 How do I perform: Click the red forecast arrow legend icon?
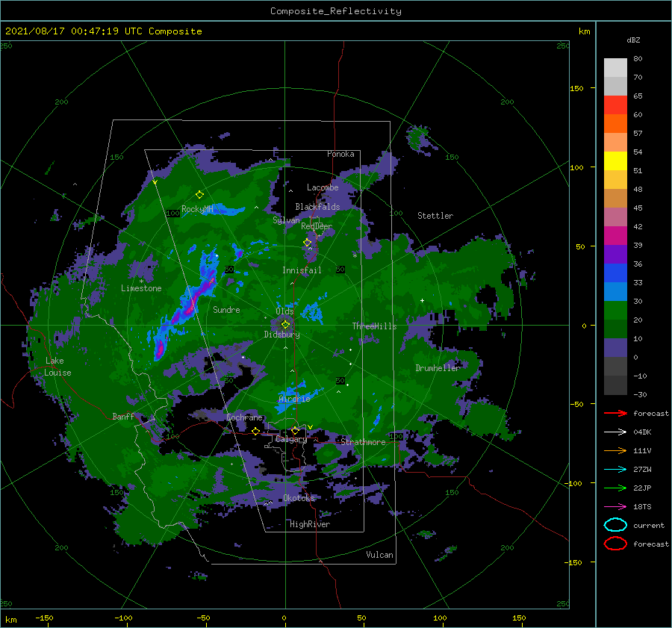coord(615,413)
